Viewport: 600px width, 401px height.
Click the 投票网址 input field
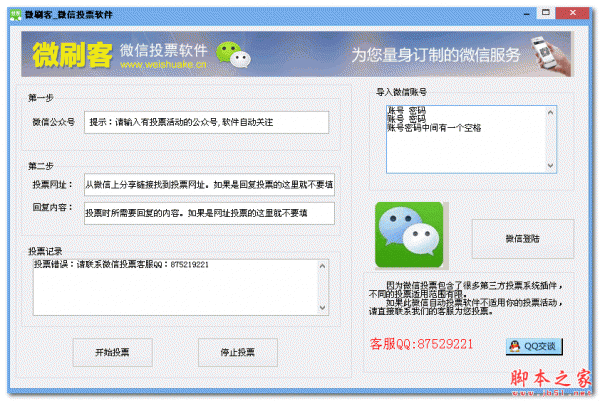click(x=209, y=185)
